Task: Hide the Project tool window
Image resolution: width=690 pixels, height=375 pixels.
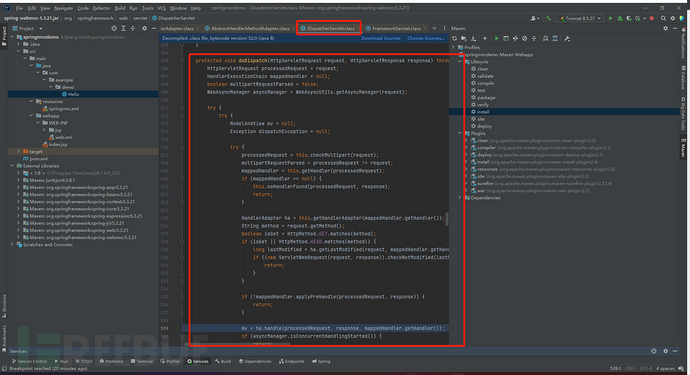Action: 154,28
